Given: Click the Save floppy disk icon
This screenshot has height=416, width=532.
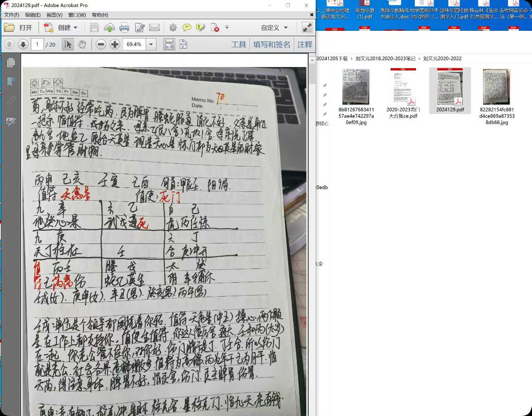Looking at the screenshot, I should (x=94, y=27).
